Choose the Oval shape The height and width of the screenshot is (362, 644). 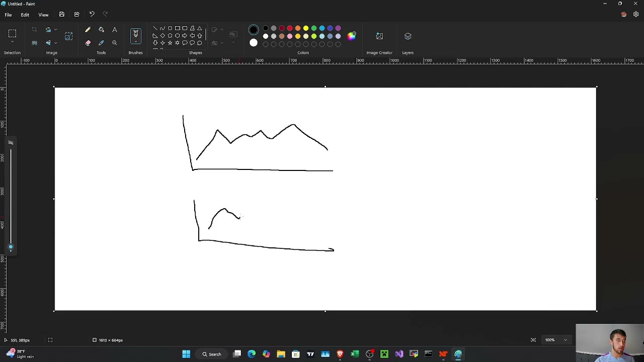[170, 29]
